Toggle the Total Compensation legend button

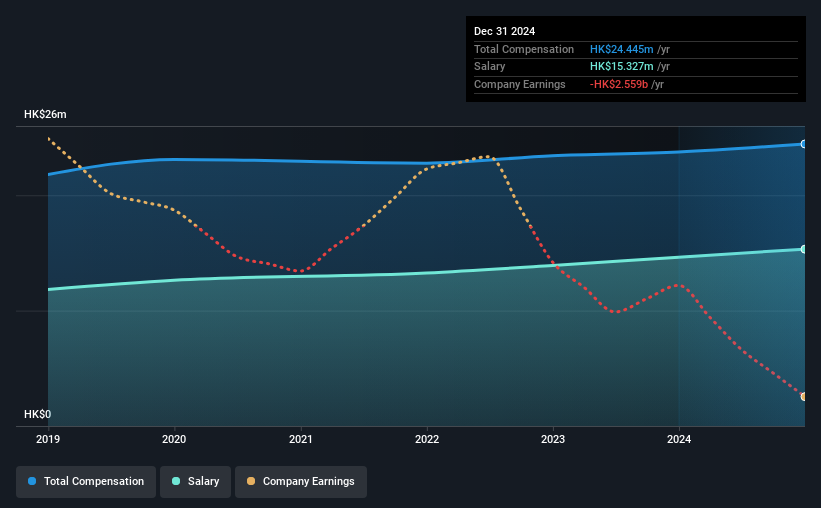86,481
